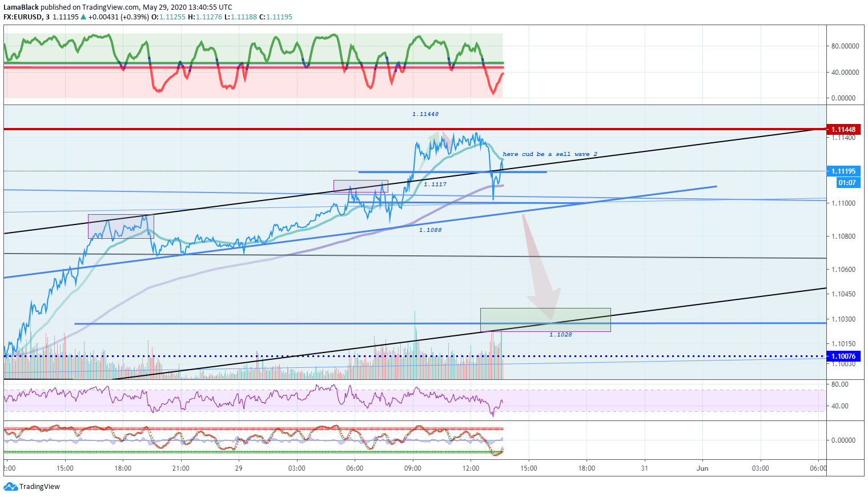Click the 01:07 bar countdown label
Screen dimensions: 868x497
tap(847, 183)
